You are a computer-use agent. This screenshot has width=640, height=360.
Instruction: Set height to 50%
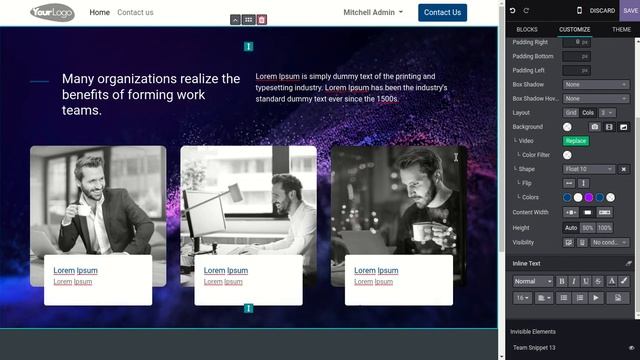587,228
